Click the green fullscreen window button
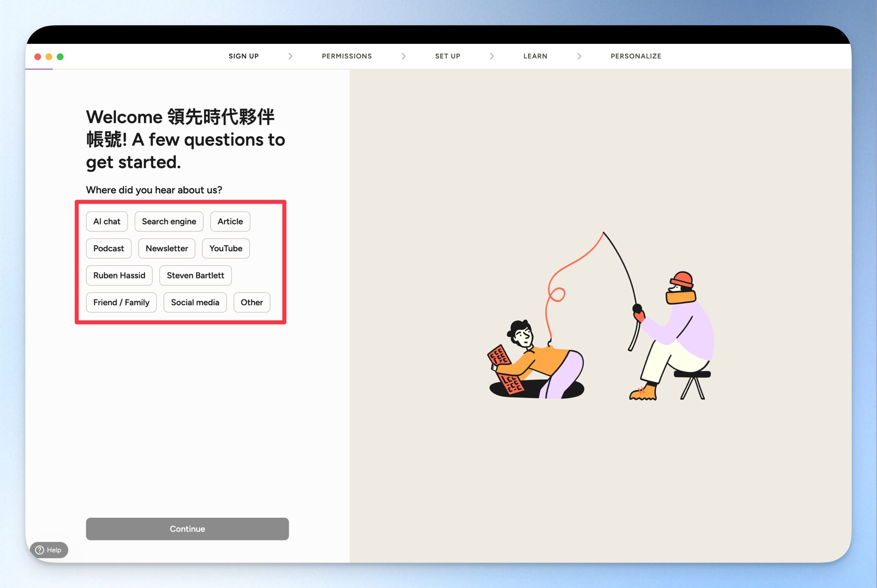Screen dimensions: 877x588 click(x=60, y=57)
